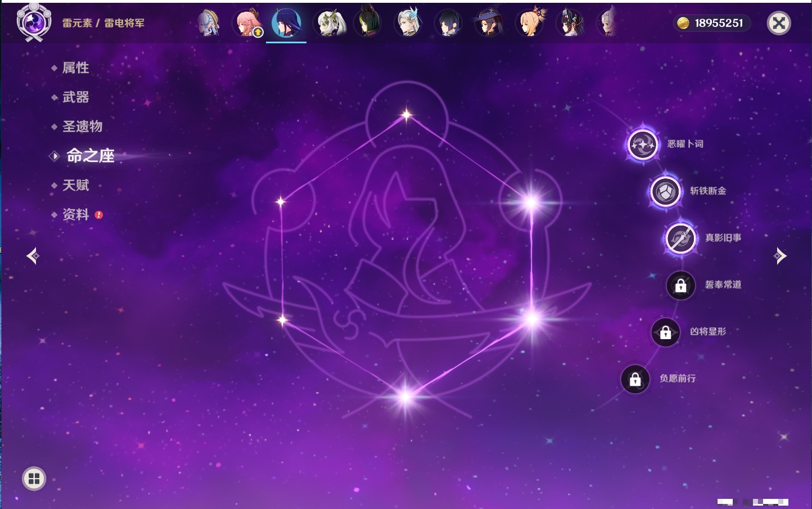812x509 pixels.
Task: Close the character screen with X button
Action: point(779,23)
